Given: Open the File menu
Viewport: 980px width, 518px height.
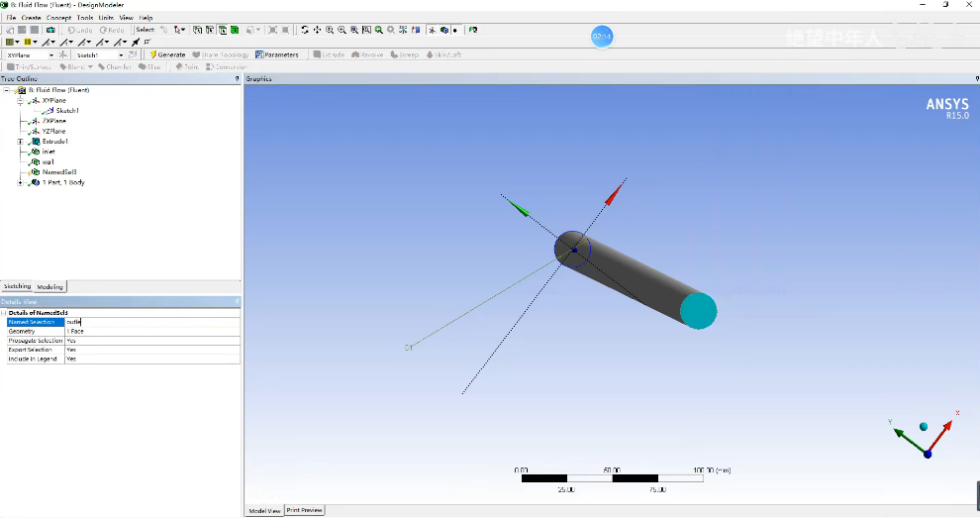Looking at the screenshot, I should pyautogui.click(x=11, y=18).
